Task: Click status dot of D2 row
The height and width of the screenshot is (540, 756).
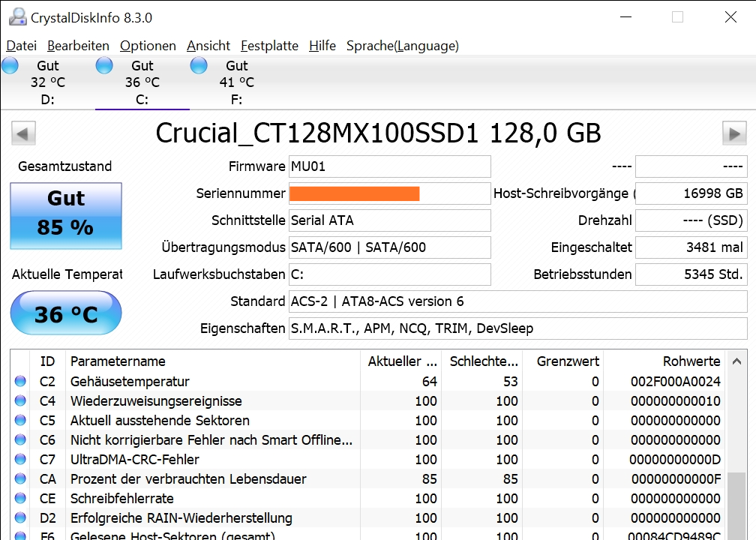Action: pyautogui.click(x=20, y=517)
